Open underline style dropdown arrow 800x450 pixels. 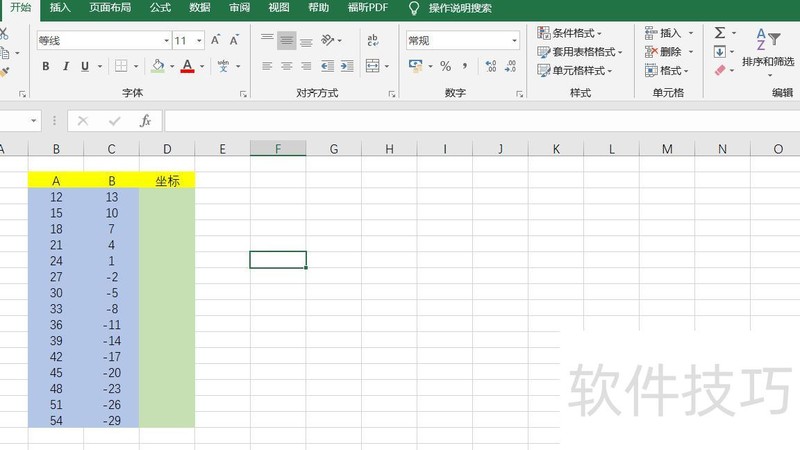[100, 66]
